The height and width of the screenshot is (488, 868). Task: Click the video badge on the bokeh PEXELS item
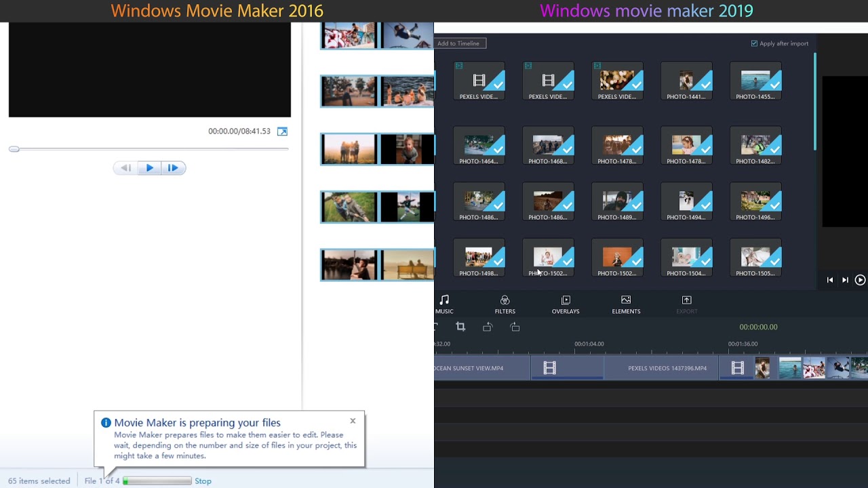pyautogui.click(x=597, y=66)
